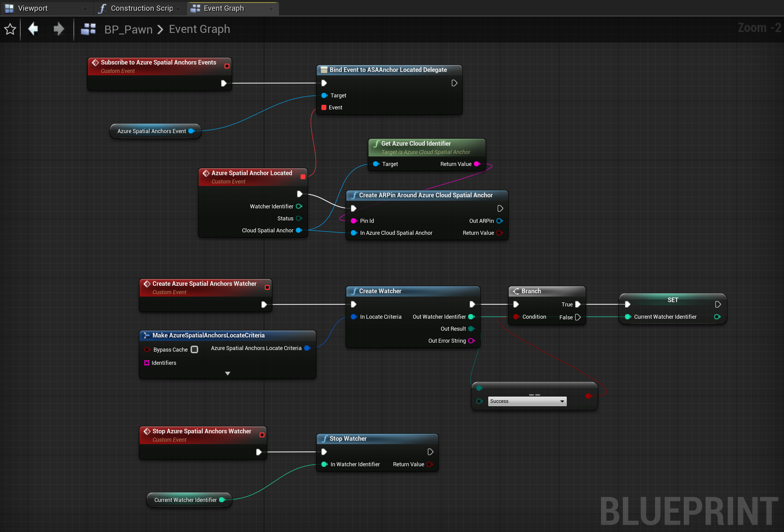Expand the Make AzureSpatialAnchorsLocateCriteria node expander arrow

(x=227, y=373)
